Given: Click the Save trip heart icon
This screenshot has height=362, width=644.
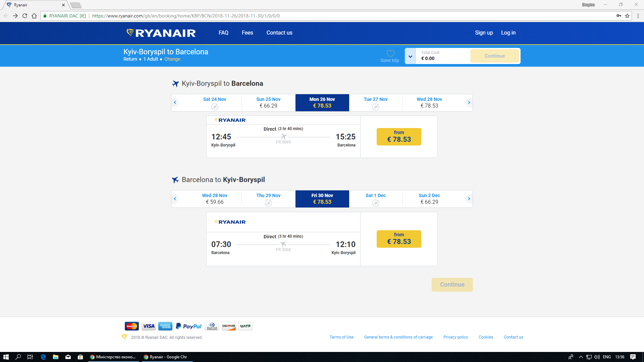Looking at the screenshot, I should [390, 54].
